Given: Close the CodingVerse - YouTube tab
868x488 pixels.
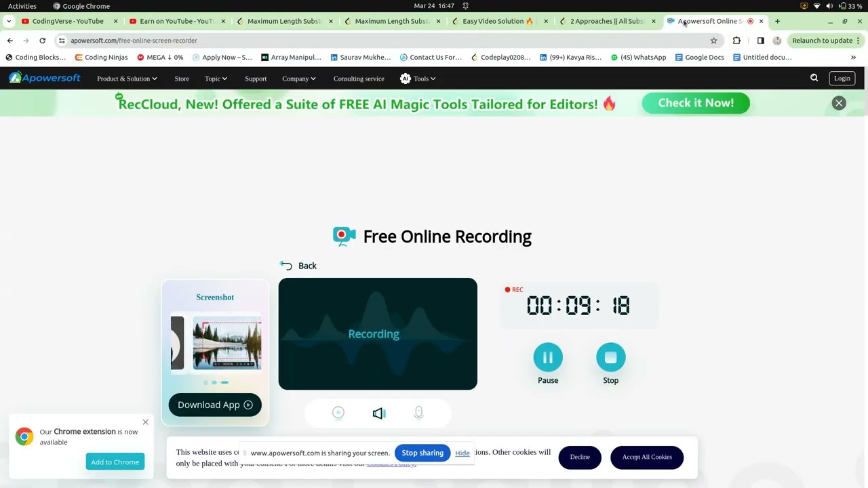Looking at the screenshot, I should pyautogui.click(x=115, y=21).
